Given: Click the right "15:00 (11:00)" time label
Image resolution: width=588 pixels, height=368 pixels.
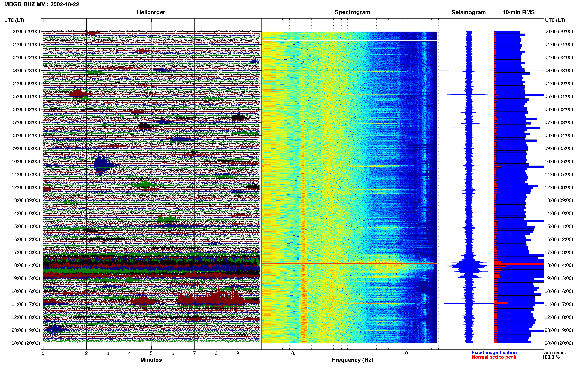Looking at the screenshot, I should point(559,226).
